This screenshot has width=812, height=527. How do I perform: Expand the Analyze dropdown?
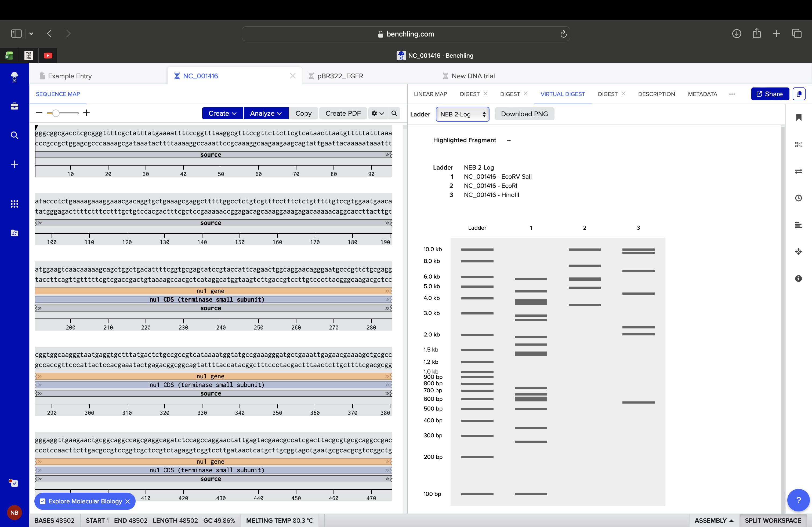(266, 113)
